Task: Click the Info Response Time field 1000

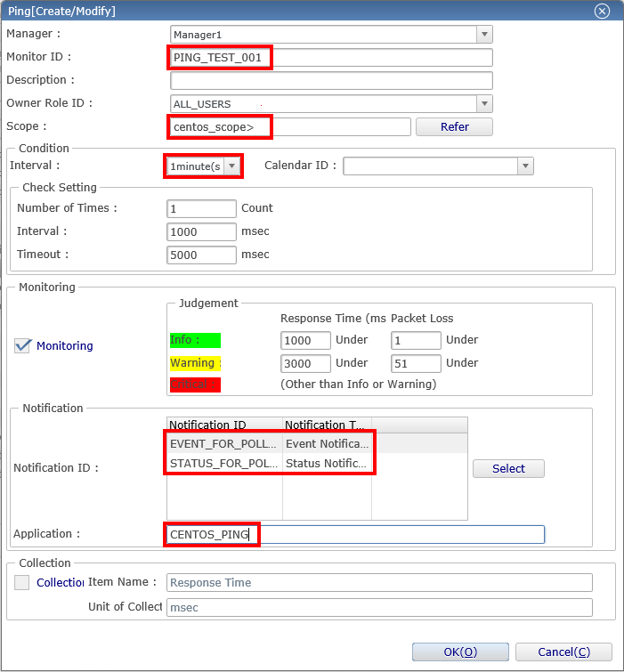Action: [x=305, y=340]
